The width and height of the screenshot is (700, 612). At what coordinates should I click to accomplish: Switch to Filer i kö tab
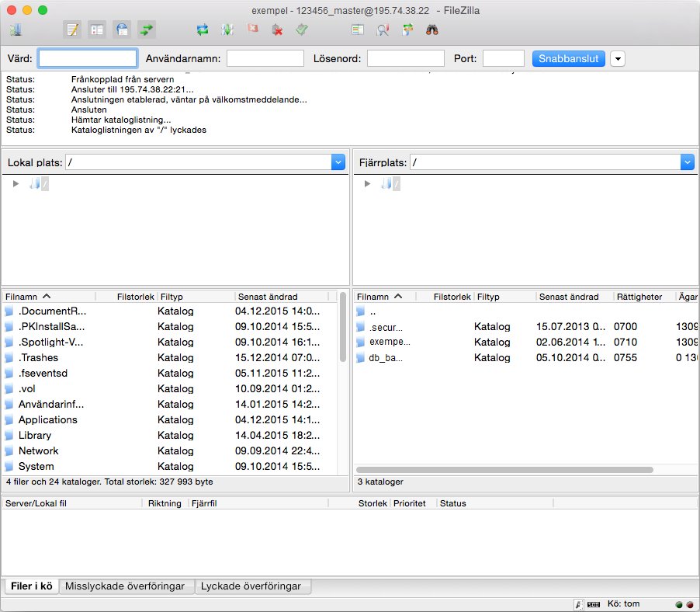[32, 586]
